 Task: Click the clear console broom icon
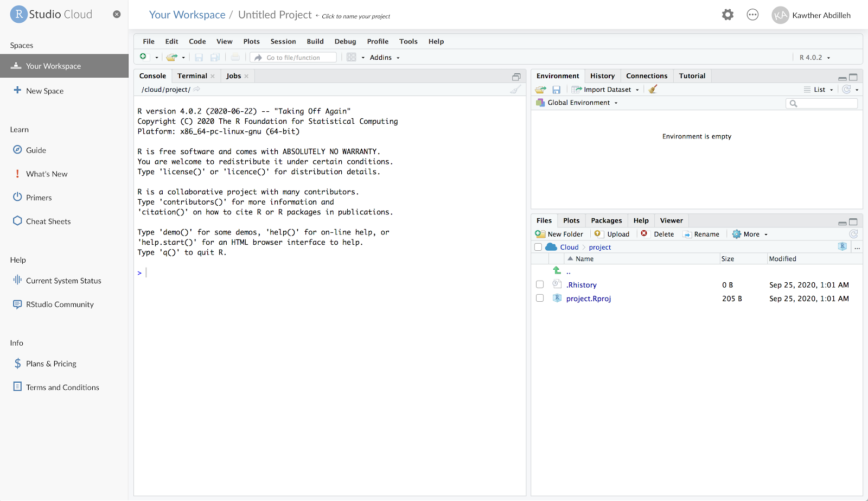[x=515, y=90]
